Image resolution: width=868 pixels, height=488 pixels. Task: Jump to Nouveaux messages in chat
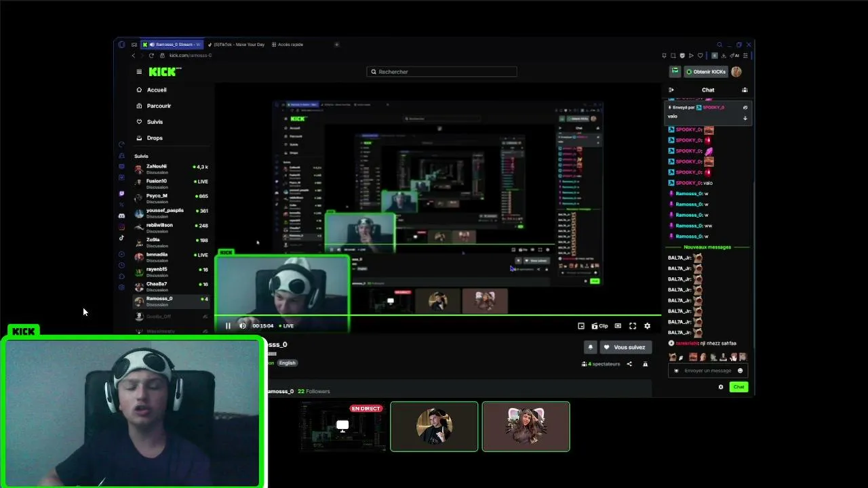707,247
